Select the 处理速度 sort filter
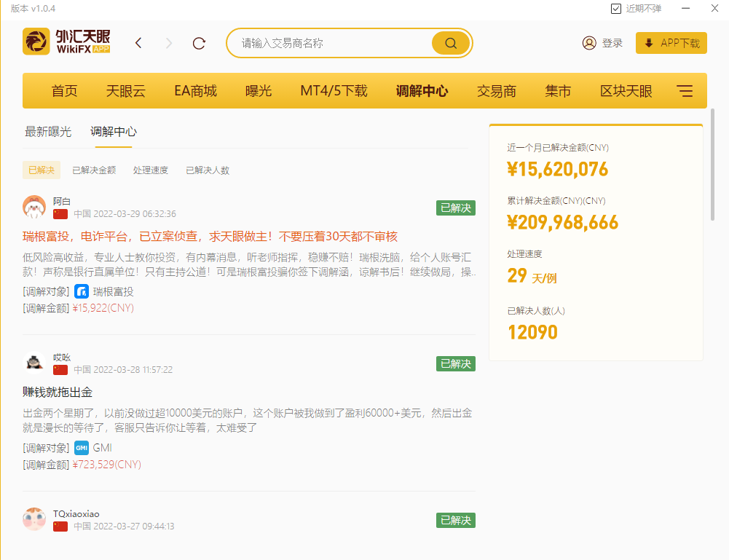The width and height of the screenshot is (729, 560). [x=151, y=170]
